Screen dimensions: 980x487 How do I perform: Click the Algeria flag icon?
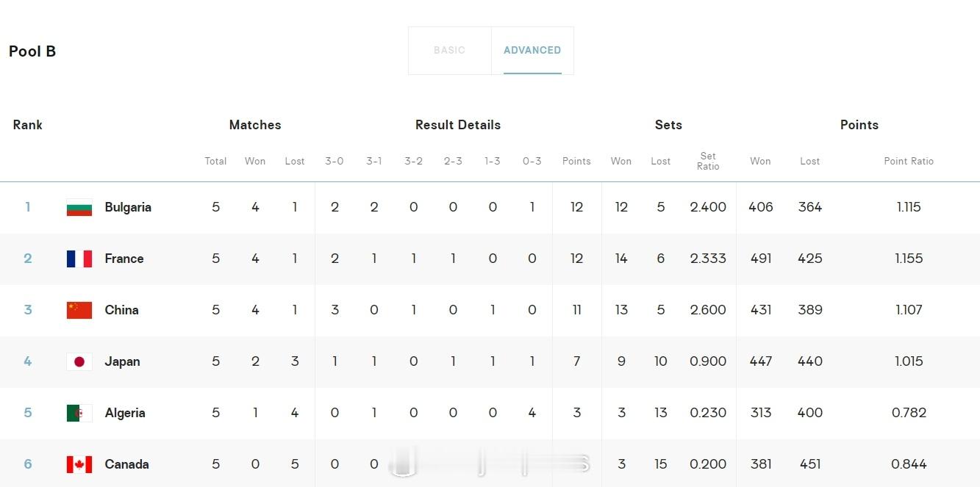point(79,413)
